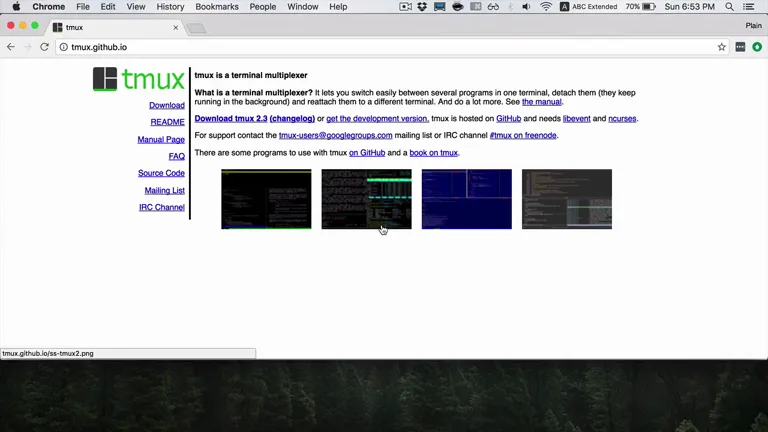Screen dimensions: 768x432
Task: Bookmark this page with the star icon
Action: [721, 47]
